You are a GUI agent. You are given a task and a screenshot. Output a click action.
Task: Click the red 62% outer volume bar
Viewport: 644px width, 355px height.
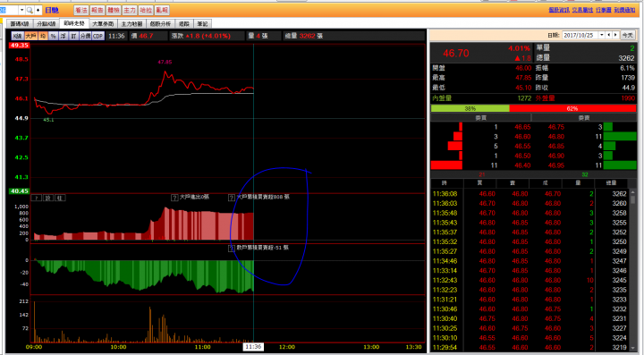[572, 108]
